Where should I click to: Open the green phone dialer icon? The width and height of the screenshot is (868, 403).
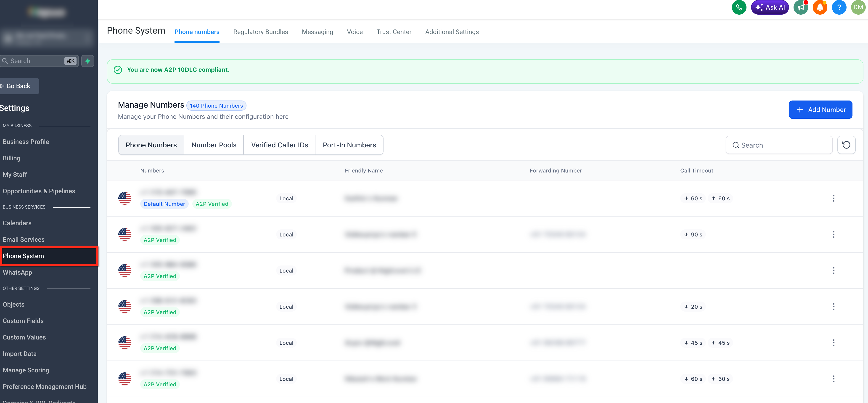(x=739, y=7)
